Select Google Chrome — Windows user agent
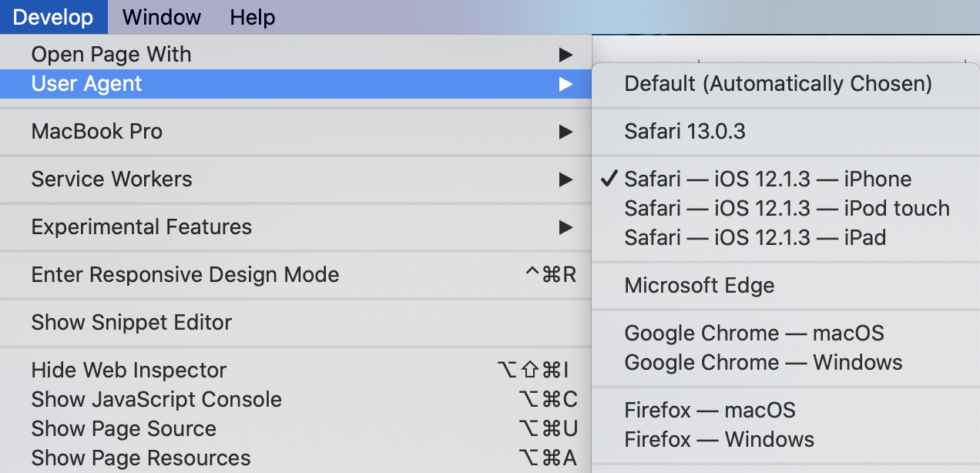This screenshot has height=473, width=980. 786,363
